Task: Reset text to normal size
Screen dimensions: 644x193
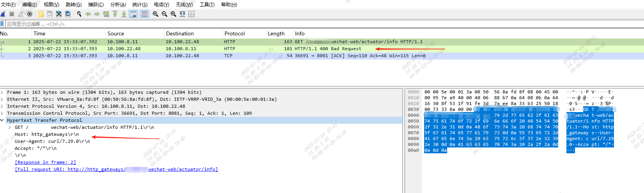Action: [x=173, y=14]
